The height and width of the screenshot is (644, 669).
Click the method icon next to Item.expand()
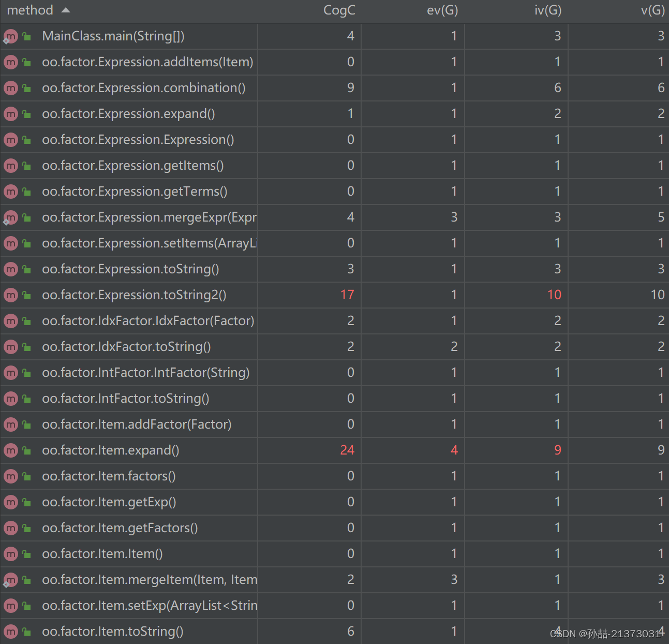coord(10,450)
